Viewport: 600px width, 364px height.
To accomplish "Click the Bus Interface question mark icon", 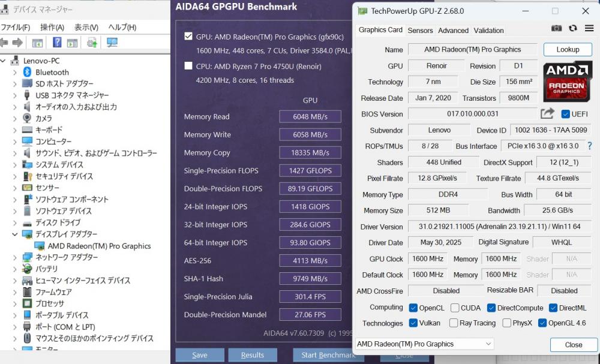I will (590, 146).
